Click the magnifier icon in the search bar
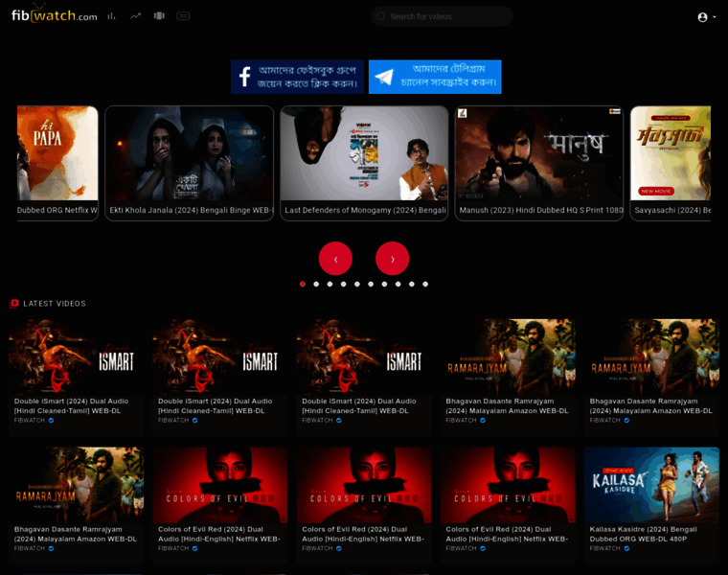Image resolution: width=728 pixels, height=575 pixels. 380,16
